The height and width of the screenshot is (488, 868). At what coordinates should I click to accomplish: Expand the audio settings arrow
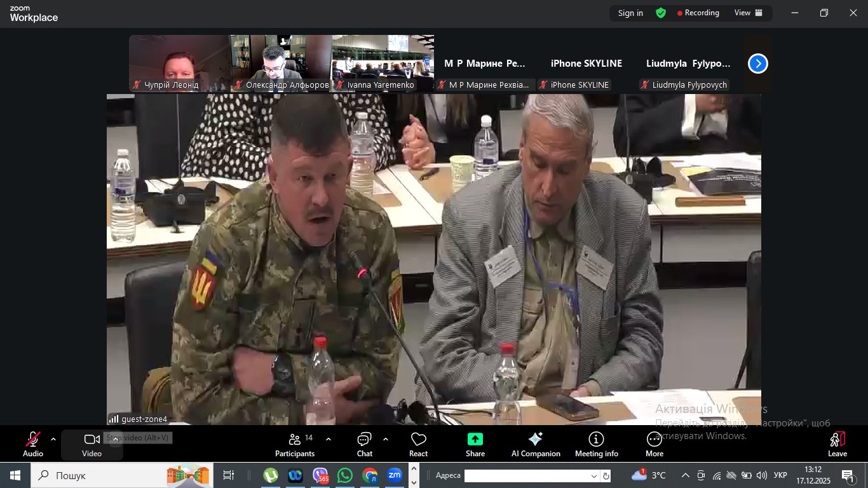pyautogui.click(x=53, y=439)
